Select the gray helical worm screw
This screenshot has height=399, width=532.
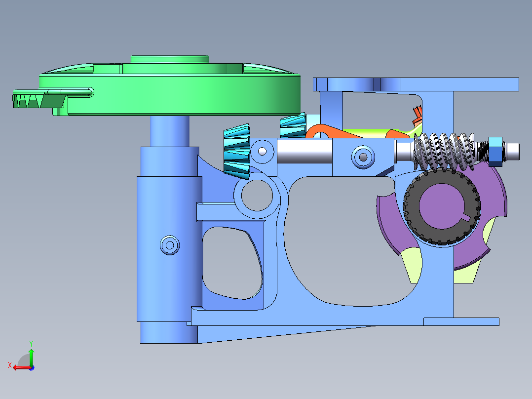pos(444,152)
